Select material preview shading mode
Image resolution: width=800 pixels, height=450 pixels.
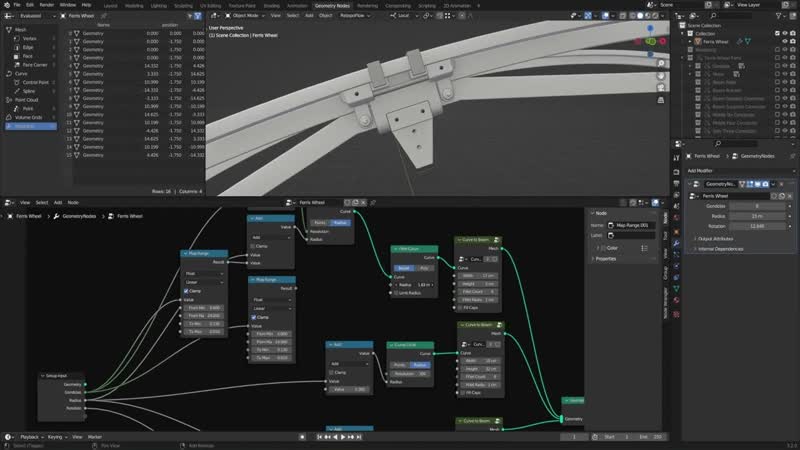pos(647,16)
